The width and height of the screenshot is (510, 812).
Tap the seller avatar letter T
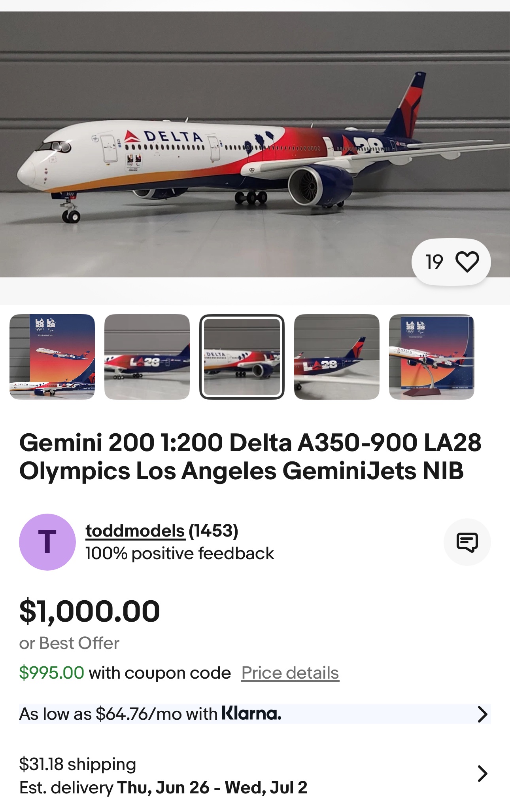[x=47, y=542]
